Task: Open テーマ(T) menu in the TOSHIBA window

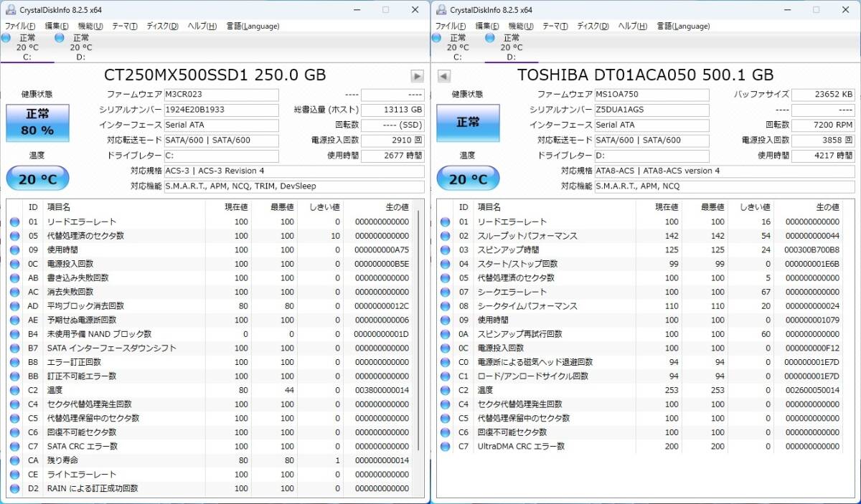Action: coord(555,27)
